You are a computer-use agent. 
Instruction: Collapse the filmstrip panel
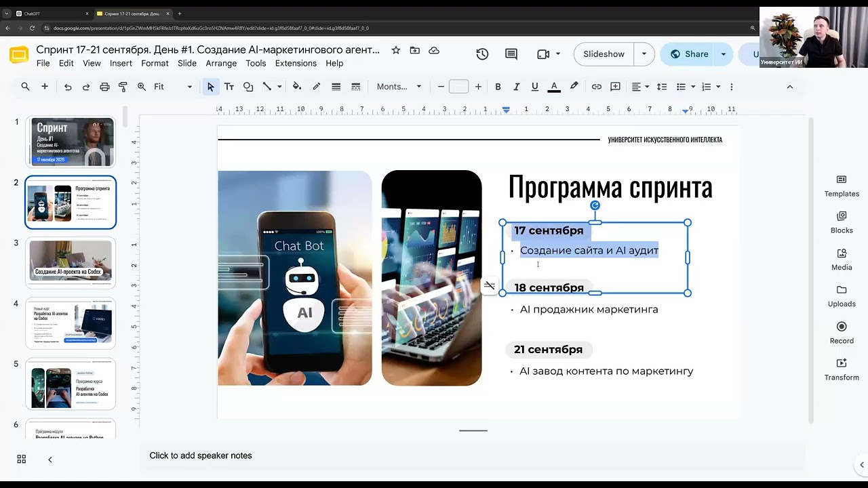50,460
